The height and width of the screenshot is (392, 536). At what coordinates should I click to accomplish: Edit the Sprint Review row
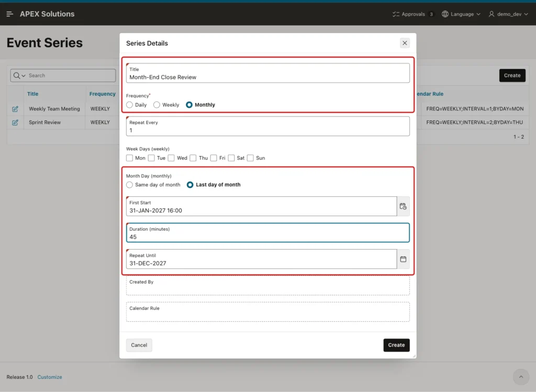pos(15,122)
